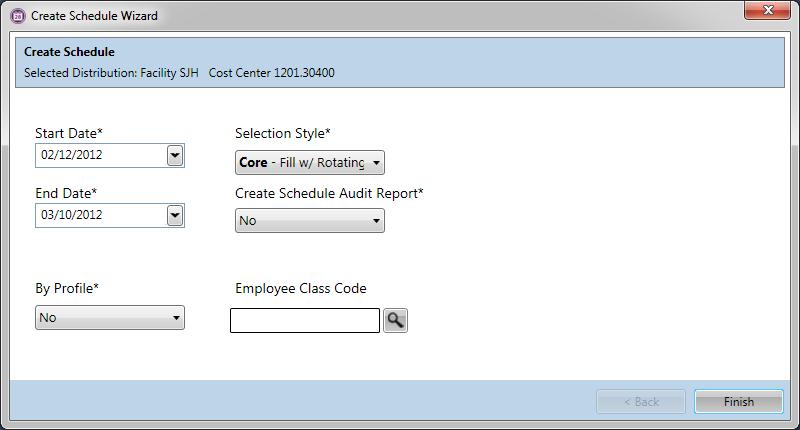Viewport: 800px width, 430px height.
Task: Click into the Start Date text field
Action: (x=100, y=155)
